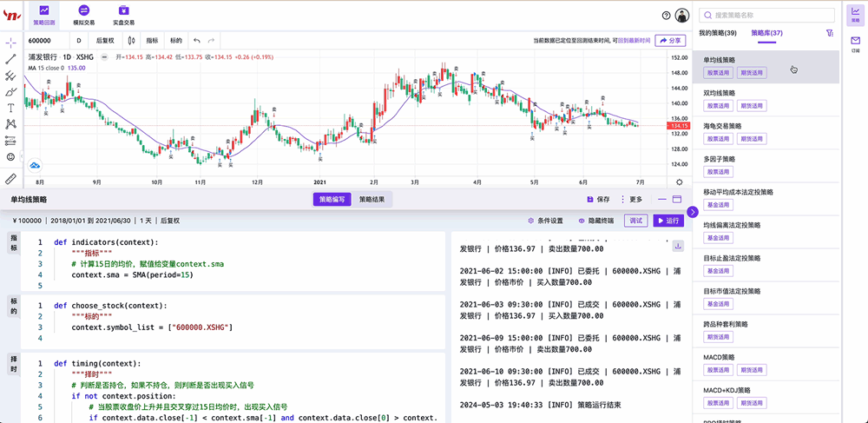The width and height of the screenshot is (868, 423).
Task: Select 多因子策略 from strategy library
Action: pyautogui.click(x=766, y=166)
